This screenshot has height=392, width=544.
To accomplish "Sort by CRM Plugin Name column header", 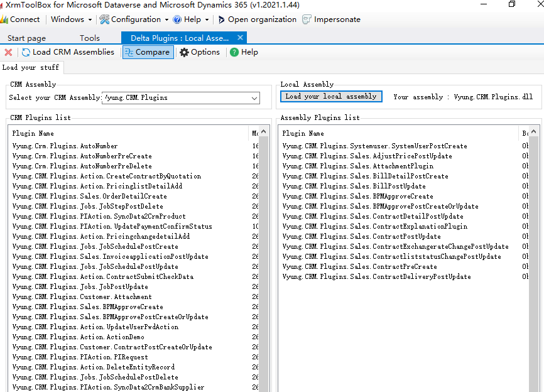I will (129, 133).
